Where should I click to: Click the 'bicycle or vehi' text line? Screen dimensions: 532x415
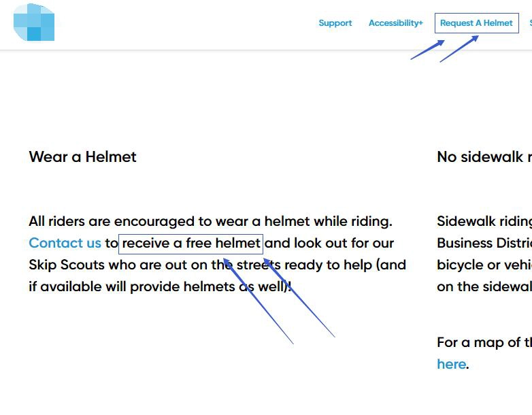484,265
